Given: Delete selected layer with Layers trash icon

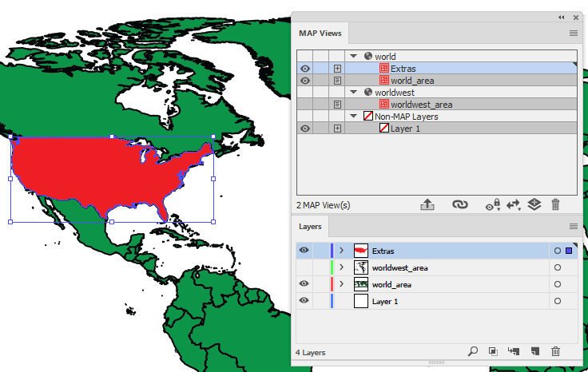Looking at the screenshot, I should (x=555, y=351).
